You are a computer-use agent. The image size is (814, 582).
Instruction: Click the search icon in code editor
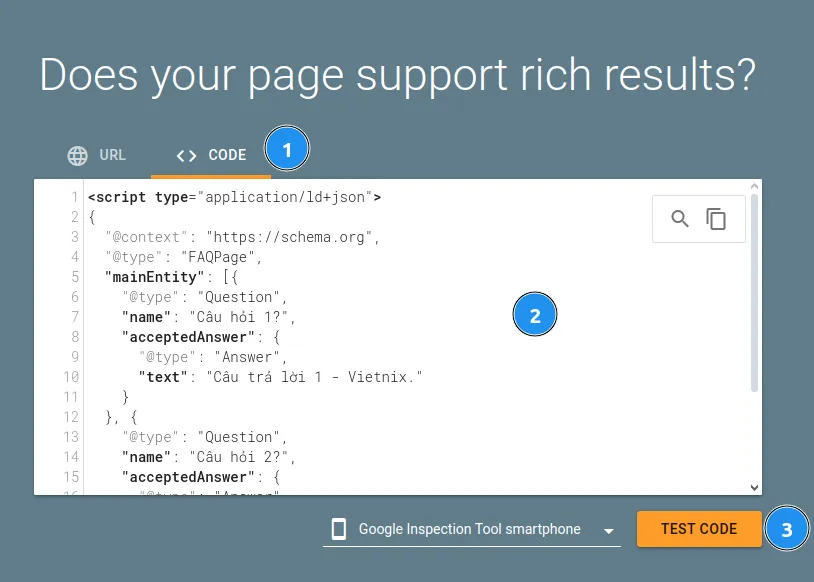[680, 219]
